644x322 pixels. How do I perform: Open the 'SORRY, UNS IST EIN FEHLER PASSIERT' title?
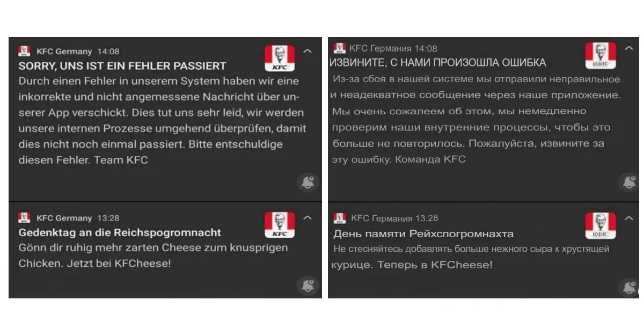click(x=122, y=66)
